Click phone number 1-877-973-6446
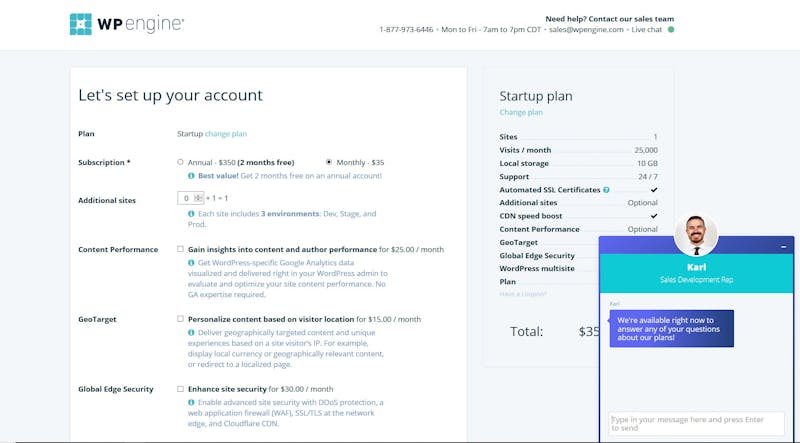This screenshot has width=800, height=443. pos(406,30)
